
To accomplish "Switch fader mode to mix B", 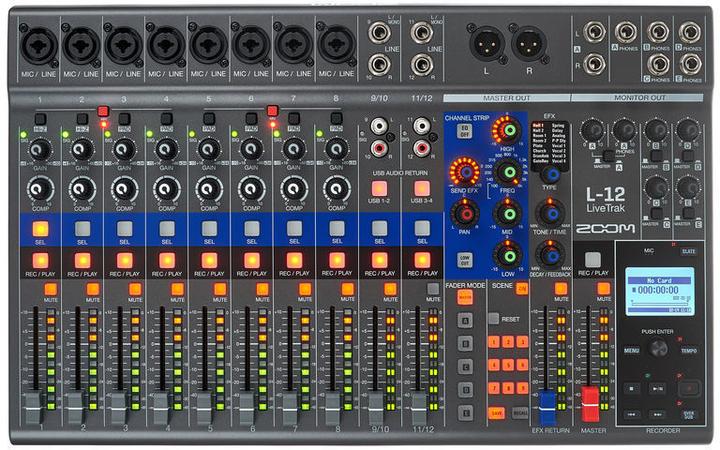I will tap(465, 343).
